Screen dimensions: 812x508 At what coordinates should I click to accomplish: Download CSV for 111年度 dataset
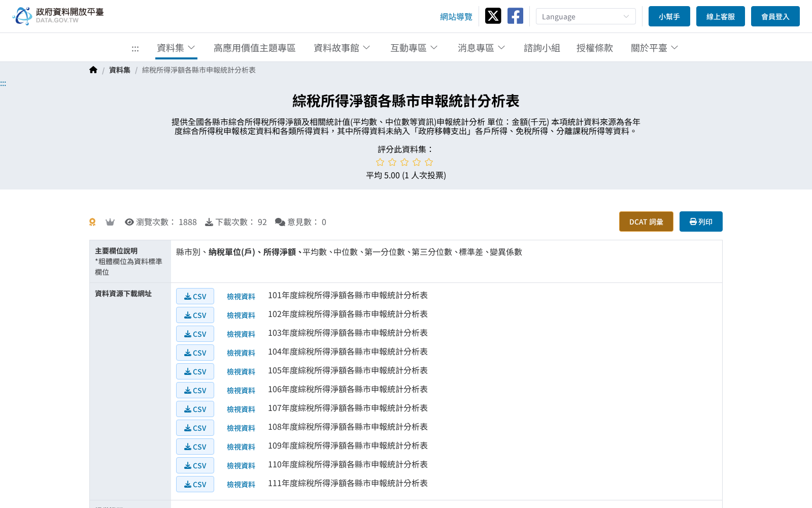195,484
